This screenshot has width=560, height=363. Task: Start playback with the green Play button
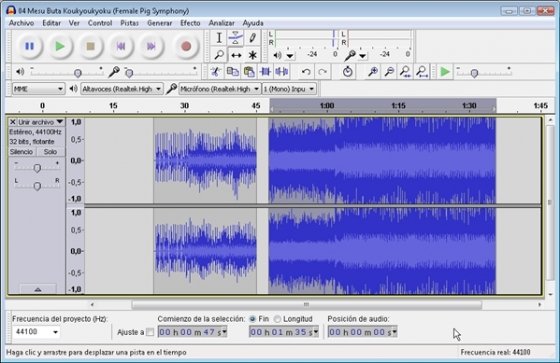point(60,46)
